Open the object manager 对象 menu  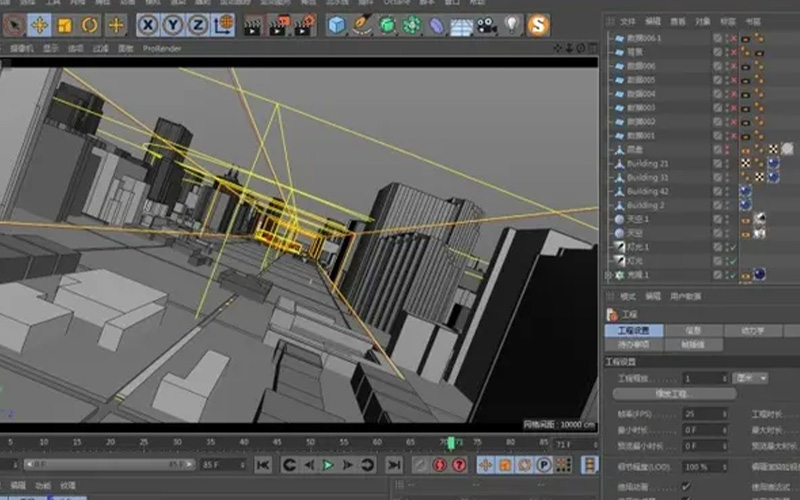703,21
